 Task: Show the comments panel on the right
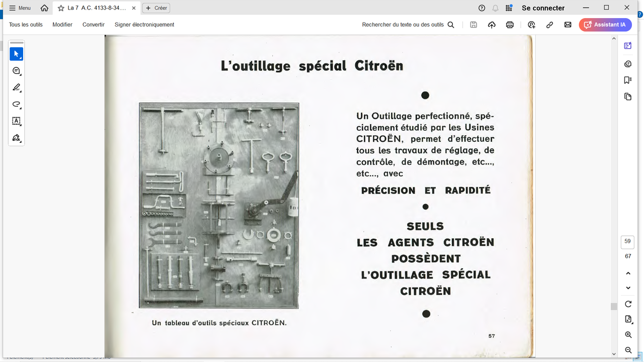628,64
